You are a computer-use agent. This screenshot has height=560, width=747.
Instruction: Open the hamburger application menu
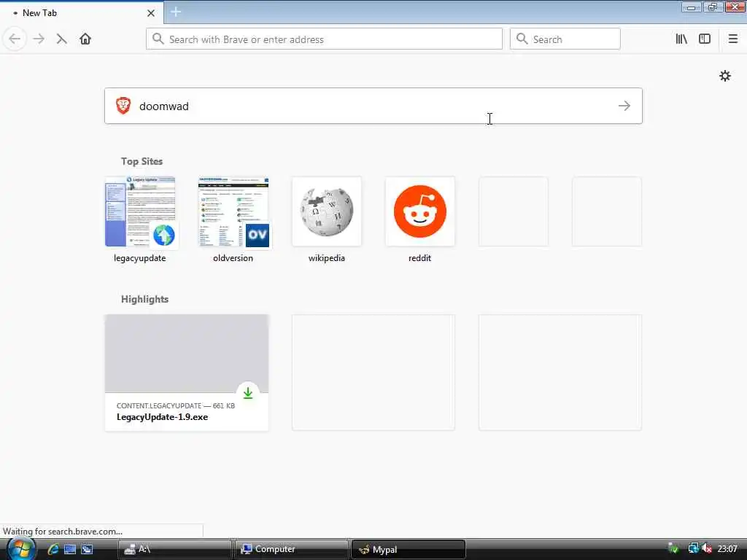click(733, 39)
